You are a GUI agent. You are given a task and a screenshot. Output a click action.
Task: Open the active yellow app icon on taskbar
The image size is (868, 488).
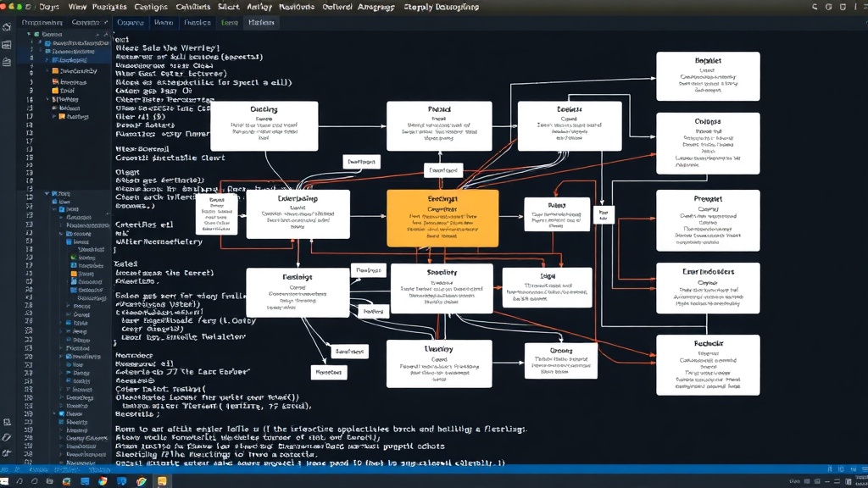(162, 481)
